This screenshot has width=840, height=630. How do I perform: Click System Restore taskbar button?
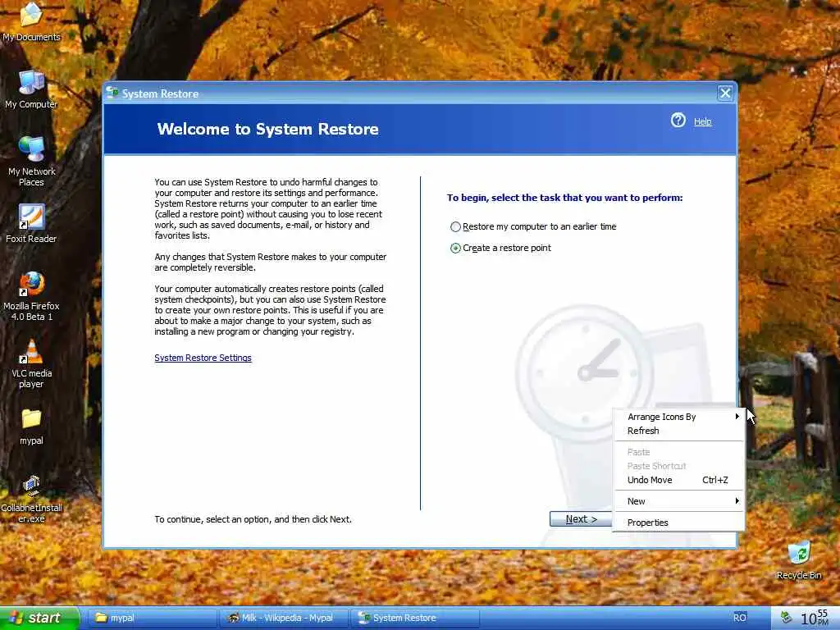click(x=414, y=618)
